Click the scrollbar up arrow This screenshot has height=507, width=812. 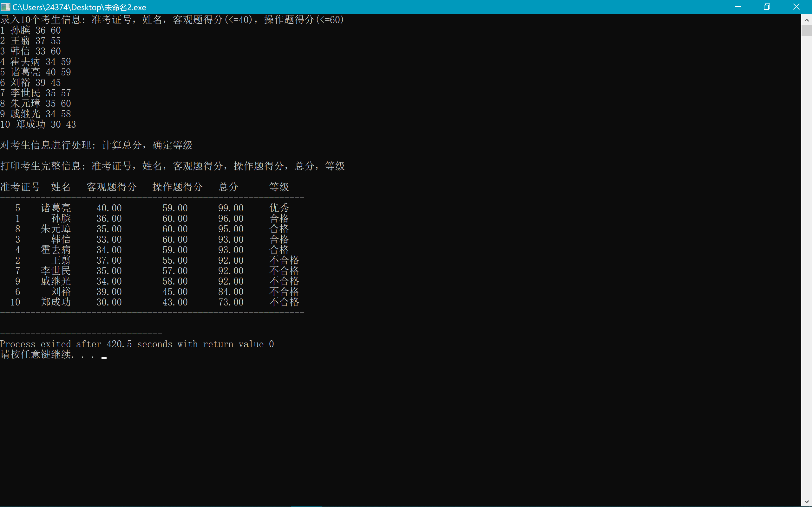coord(806,20)
